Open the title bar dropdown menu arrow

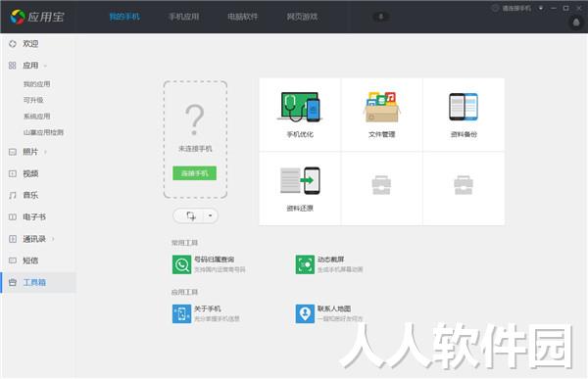point(541,8)
